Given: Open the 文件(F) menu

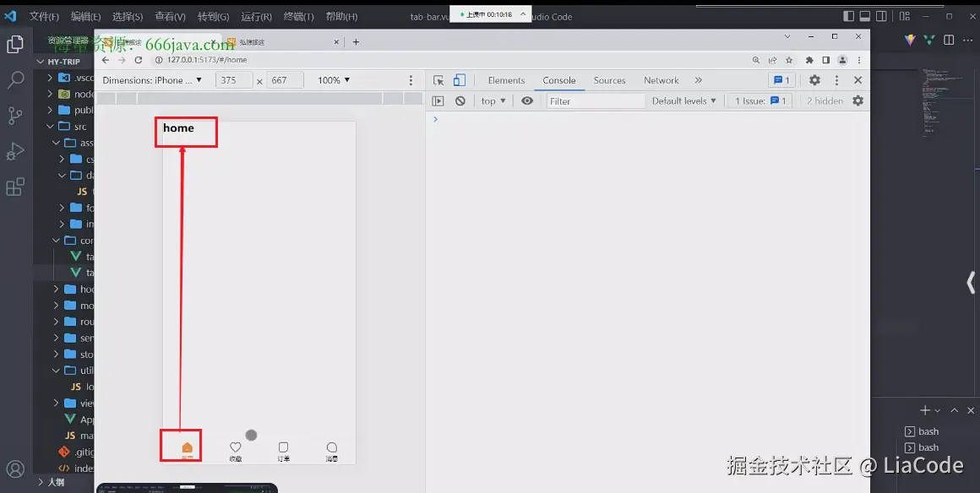Looking at the screenshot, I should [44, 17].
